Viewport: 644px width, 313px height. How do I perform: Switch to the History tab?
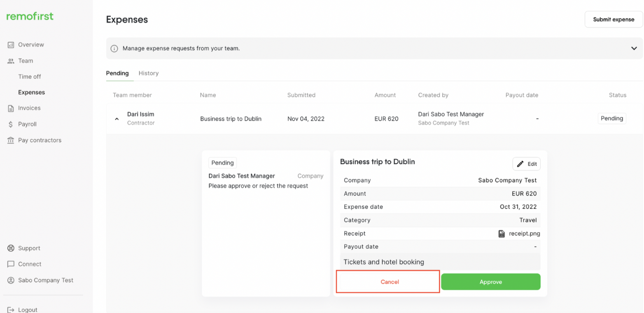coord(148,73)
